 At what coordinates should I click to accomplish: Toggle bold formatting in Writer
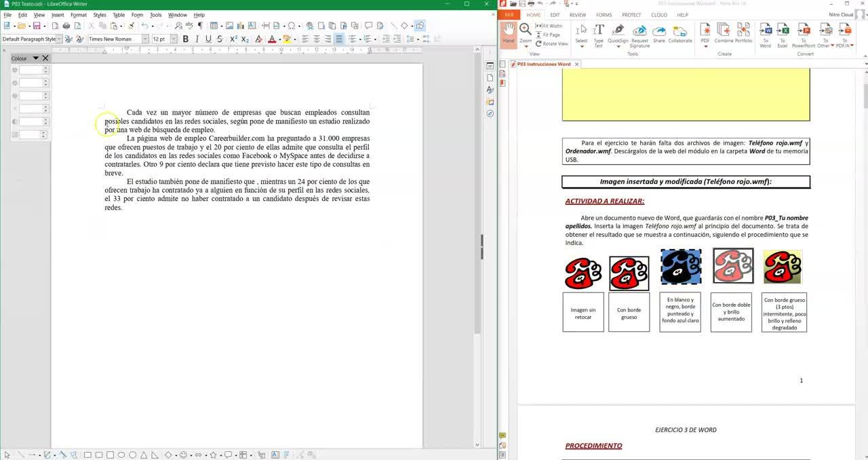(186, 39)
